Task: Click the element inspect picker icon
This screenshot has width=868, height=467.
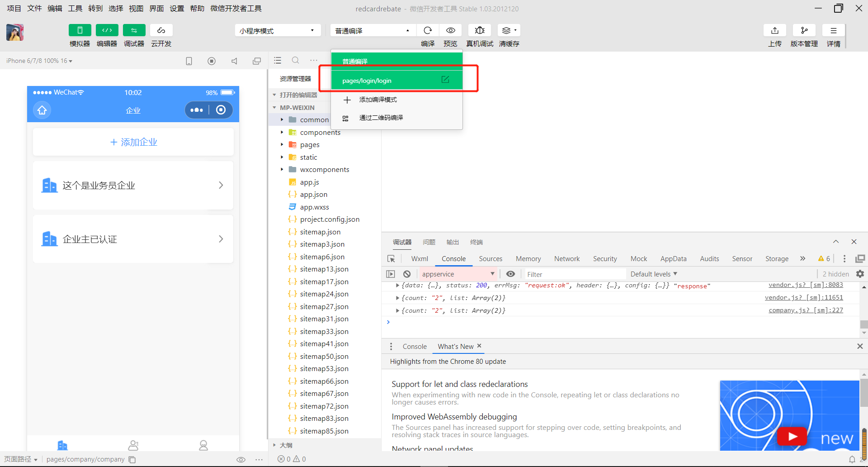Action: tap(391, 259)
